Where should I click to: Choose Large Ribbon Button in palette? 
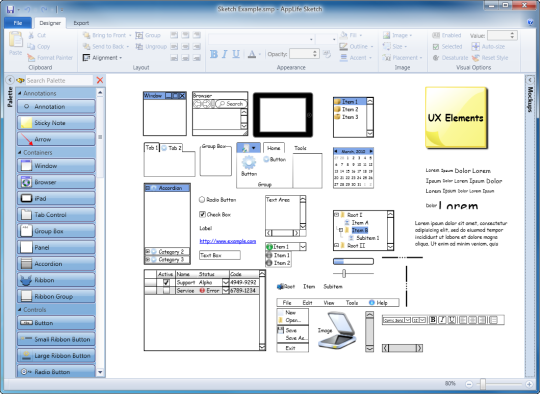point(56,355)
